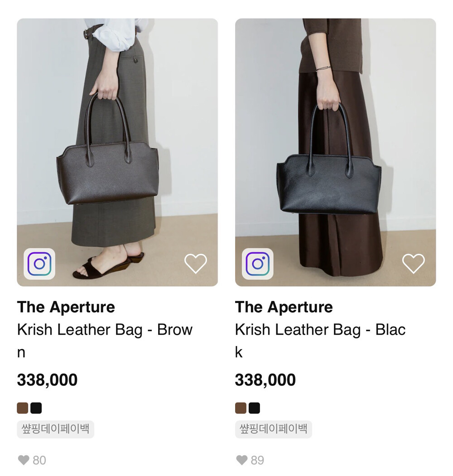Open Krish Leather Bag - Black product photo
This screenshot has height=476, width=453.
click(x=336, y=152)
